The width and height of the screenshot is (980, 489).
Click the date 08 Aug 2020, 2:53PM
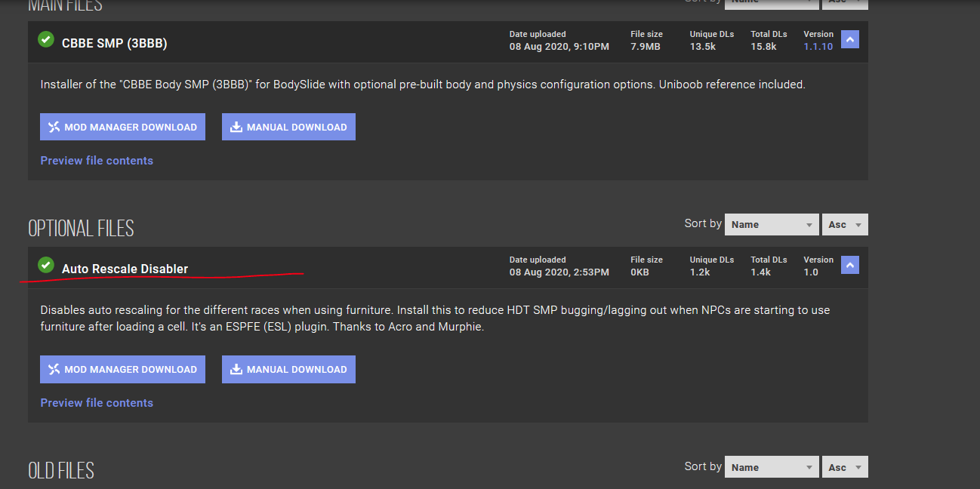click(559, 272)
